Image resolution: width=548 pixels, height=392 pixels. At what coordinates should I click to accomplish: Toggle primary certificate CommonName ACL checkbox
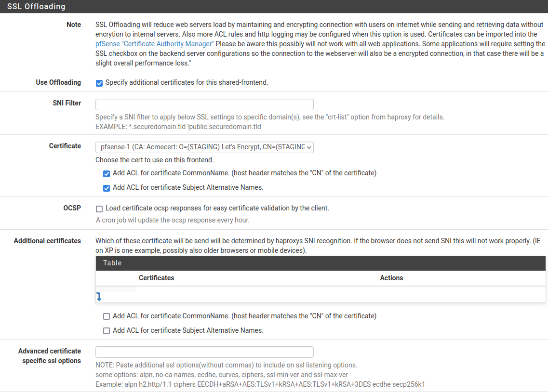click(107, 173)
